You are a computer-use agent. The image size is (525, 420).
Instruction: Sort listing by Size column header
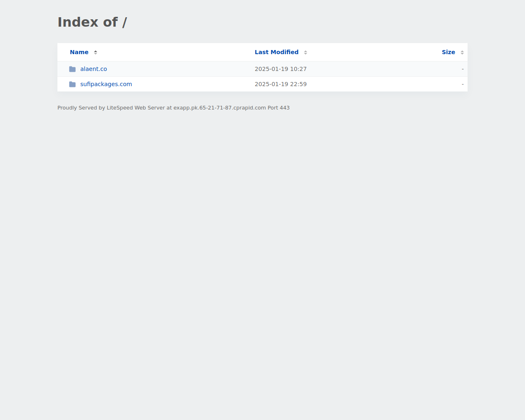click(x=448, y=52)
